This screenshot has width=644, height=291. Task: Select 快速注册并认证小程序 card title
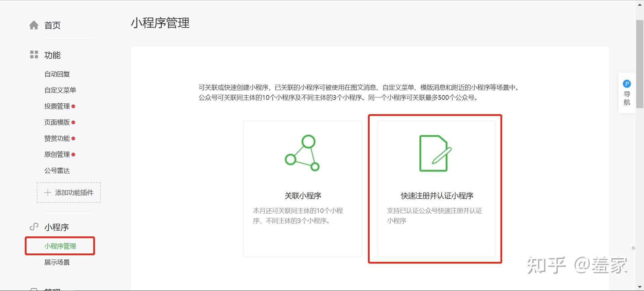pyautogui.click(x=437, y=196)
